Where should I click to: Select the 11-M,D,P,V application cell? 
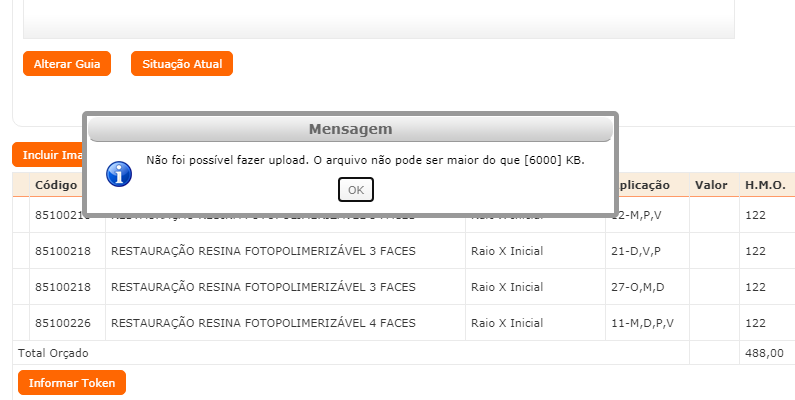click(x=643, y=323)
